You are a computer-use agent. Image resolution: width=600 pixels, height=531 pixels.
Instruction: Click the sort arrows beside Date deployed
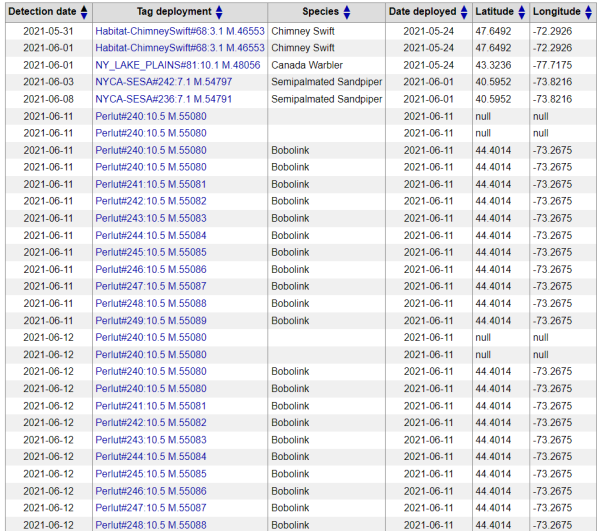coord(464,12)
